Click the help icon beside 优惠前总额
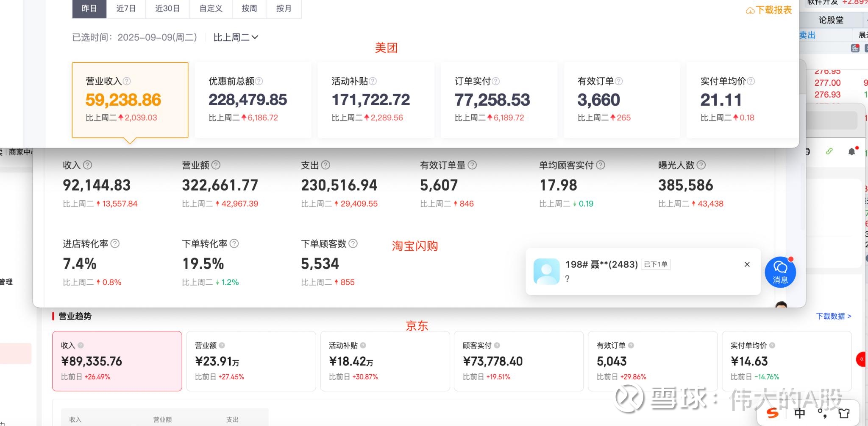 pyautogui.click(x=259, y=81)
